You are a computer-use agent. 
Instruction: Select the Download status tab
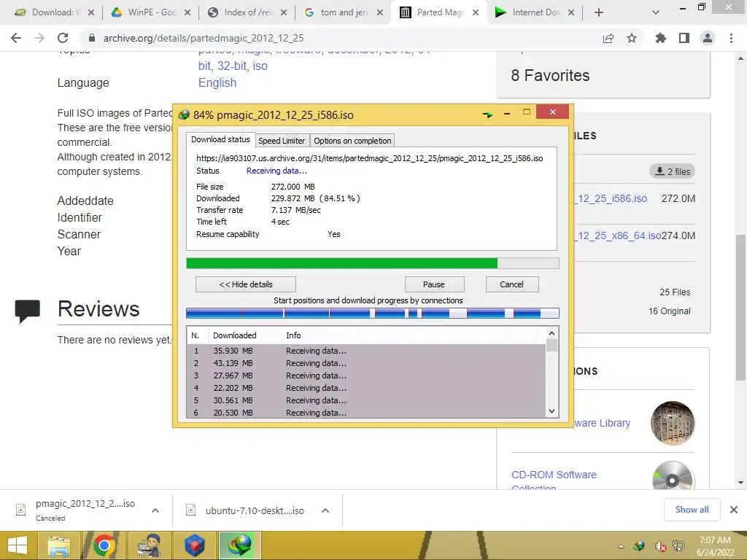[220, 139]
